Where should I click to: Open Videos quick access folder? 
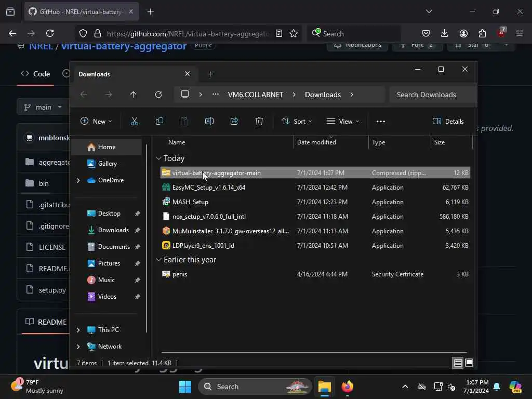coord(107,297)
